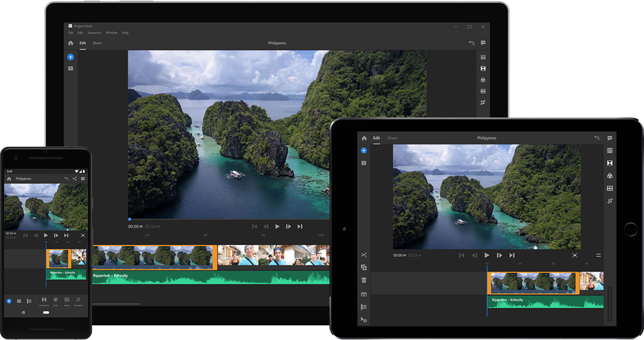644x340 pixels.
Task: Step back one frame in desktop player
Action: click(266, 226)
